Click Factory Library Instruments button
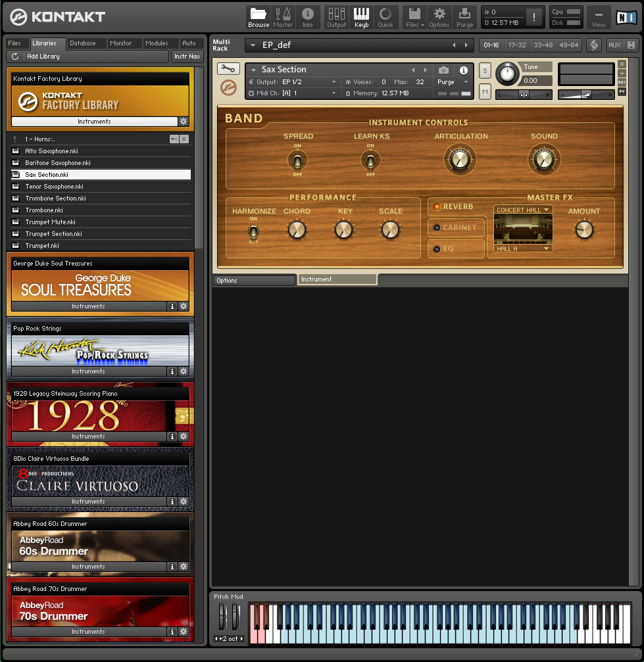The image size is (644, 662). 94,122
